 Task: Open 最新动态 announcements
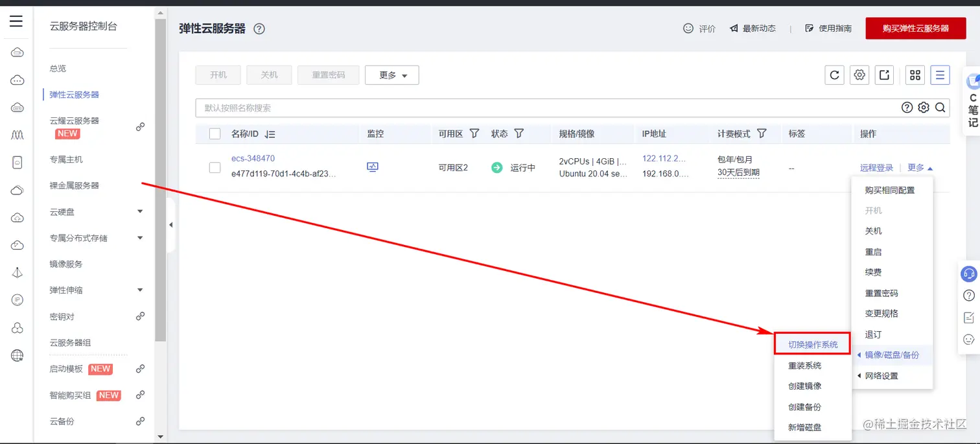coord(752,29)
